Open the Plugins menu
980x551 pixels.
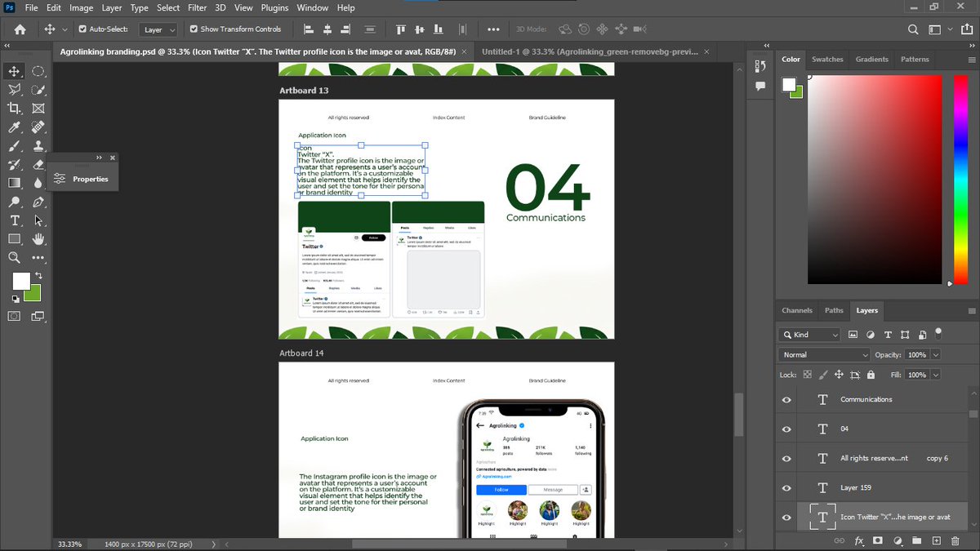tap(275, 7)
